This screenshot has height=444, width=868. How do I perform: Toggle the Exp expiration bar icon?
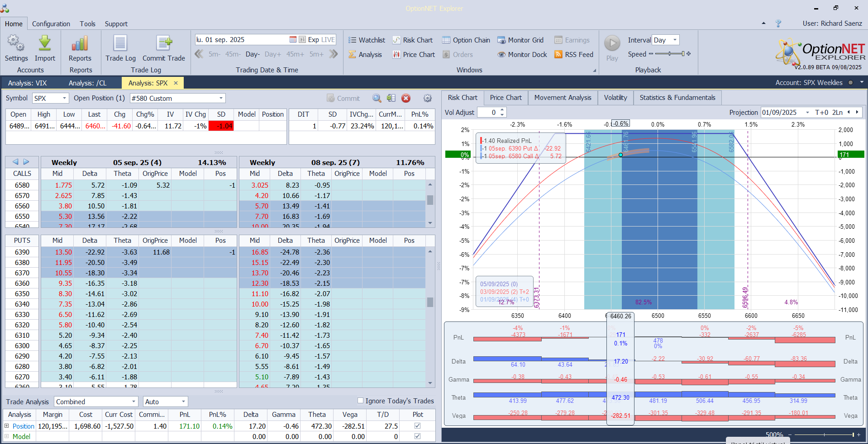302,40
